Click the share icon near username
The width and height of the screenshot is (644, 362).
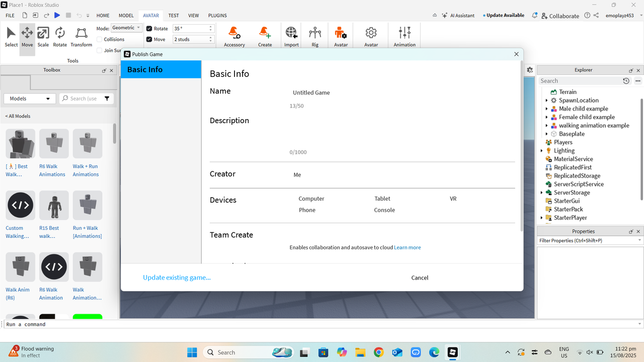point(596,16)
